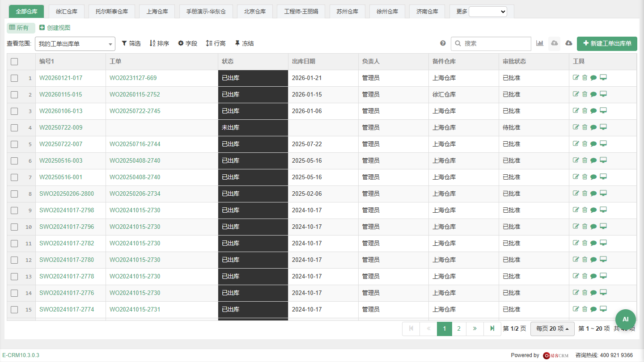The image size is (644, 362).
Task: Click the cloud upload import icon
Action: [555, 43]
